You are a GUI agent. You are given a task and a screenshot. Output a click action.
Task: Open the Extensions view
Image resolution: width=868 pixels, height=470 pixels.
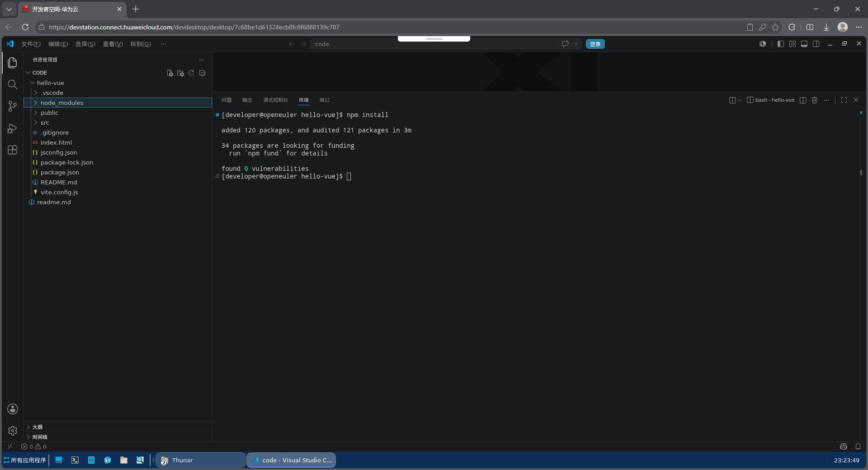click(12, 150)
